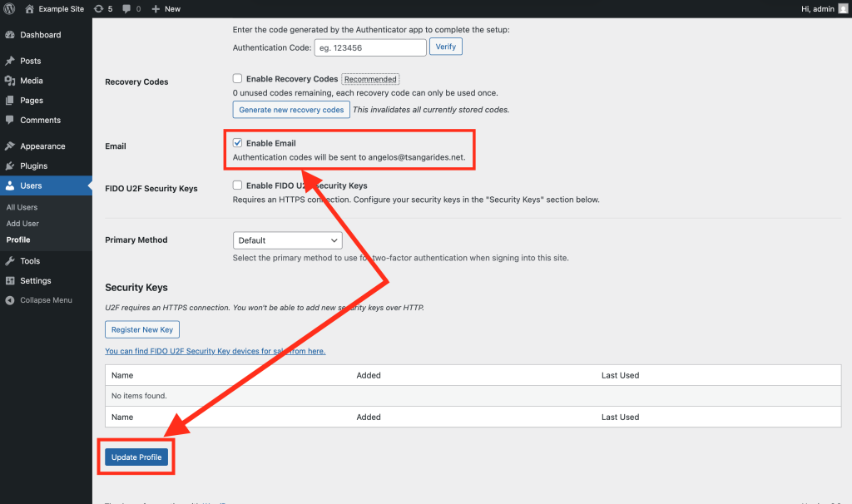Select All Users submenu item
The width and height of the screenshot is (852, 504).
tap(22, 207)
